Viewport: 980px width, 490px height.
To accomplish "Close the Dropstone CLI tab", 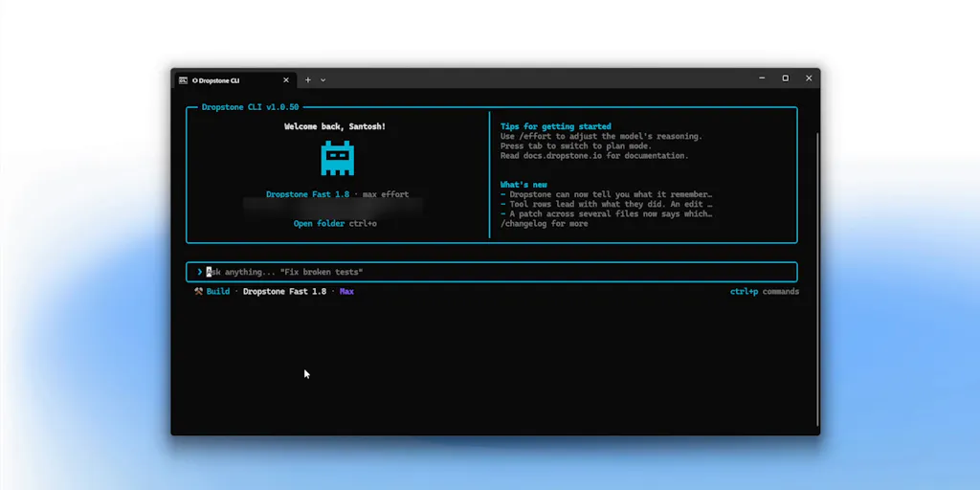I will pyautogui.click(x=285, y=80).
